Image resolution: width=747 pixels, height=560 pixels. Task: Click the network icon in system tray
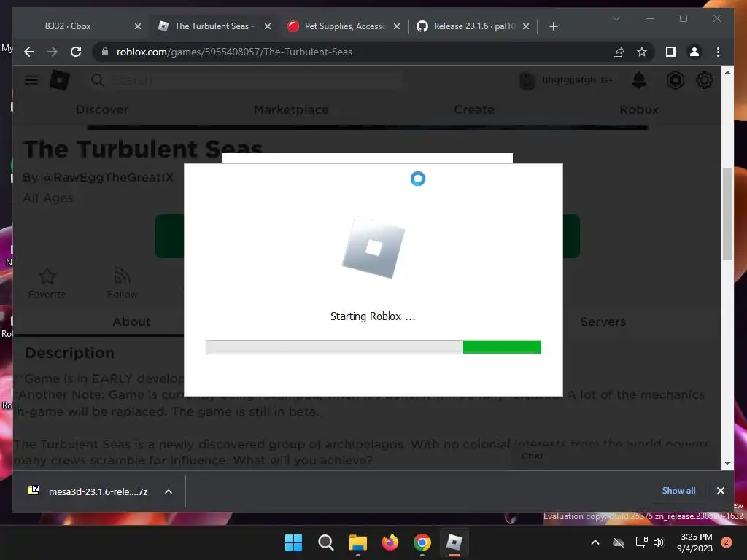click(x=641, y=542)
